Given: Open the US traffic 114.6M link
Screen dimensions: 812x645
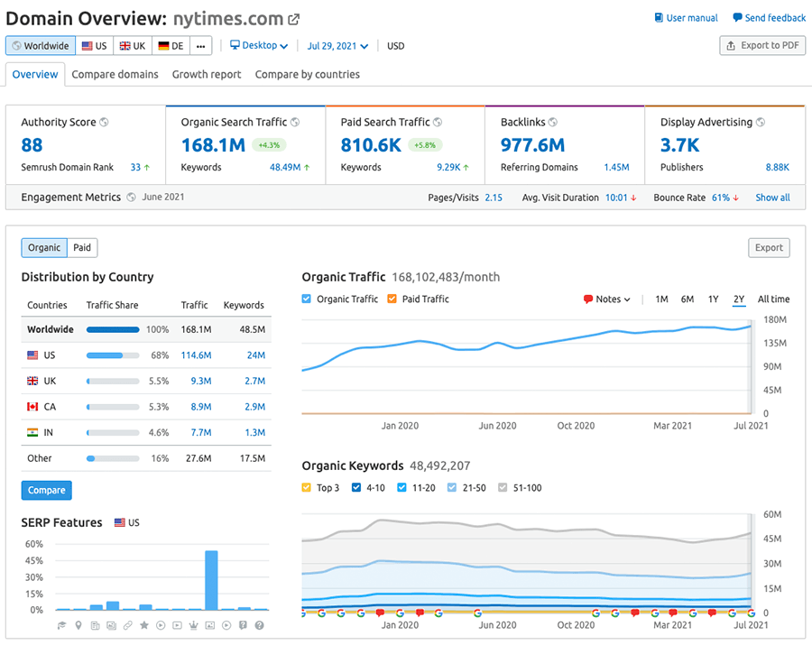Looking at the screenshot, I should pos(197,355).
